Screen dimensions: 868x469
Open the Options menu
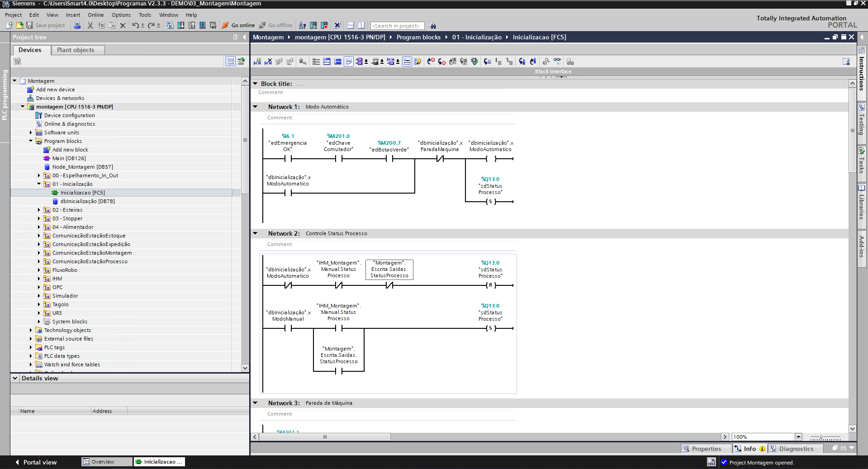(x=121, y=15)
